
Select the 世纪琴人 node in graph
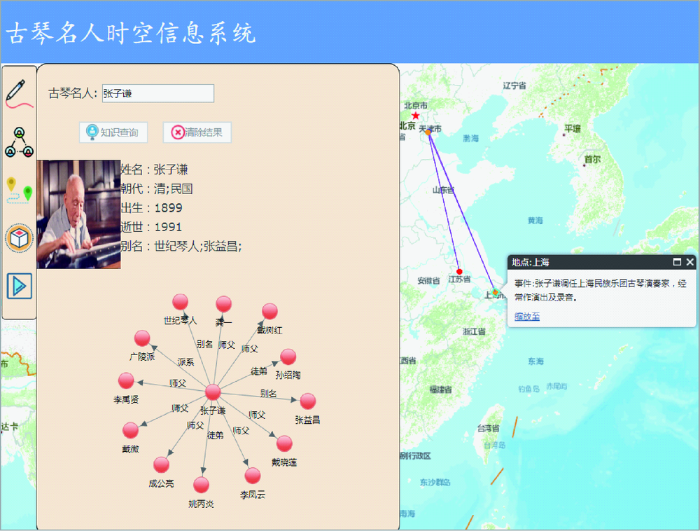click(x=180, y=302)
